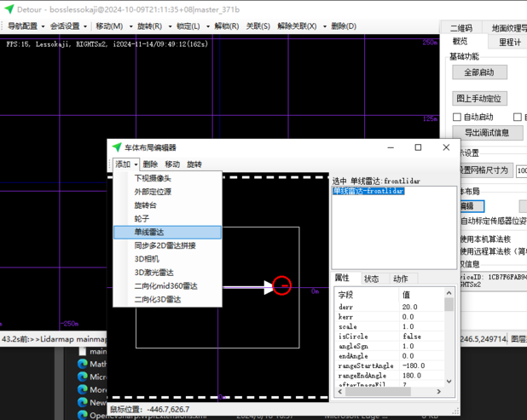Open the 里程计 tab
The image size is (527, 420).
pyautogui.click(x=510, y=42)
